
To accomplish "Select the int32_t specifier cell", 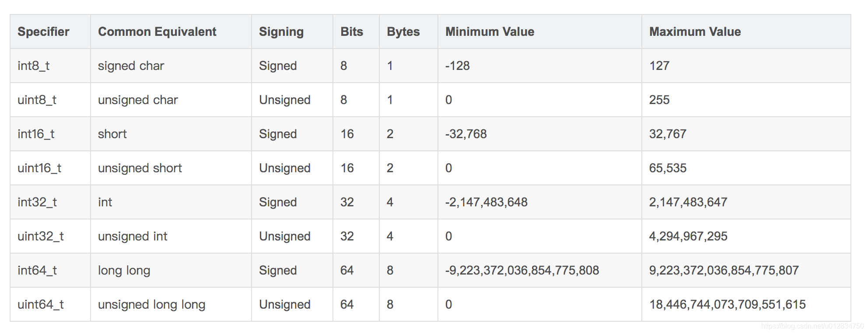I will coord(50,202).
